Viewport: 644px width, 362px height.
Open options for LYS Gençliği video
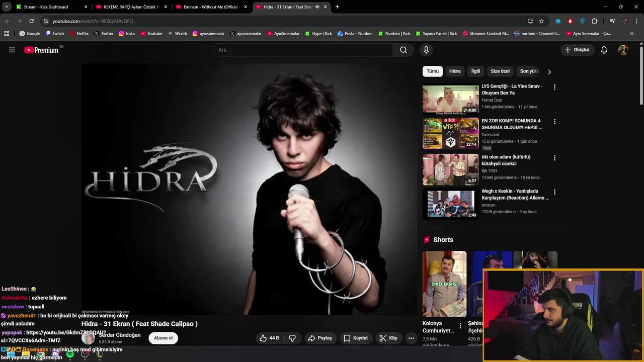click(x=554, y=87)
